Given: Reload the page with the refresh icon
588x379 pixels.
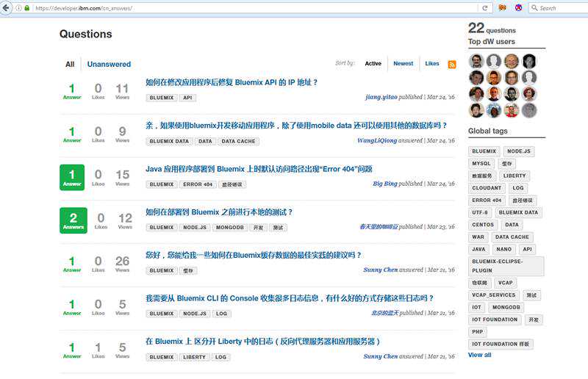Looking at the screenshot, I should click(x=485, y=8).
